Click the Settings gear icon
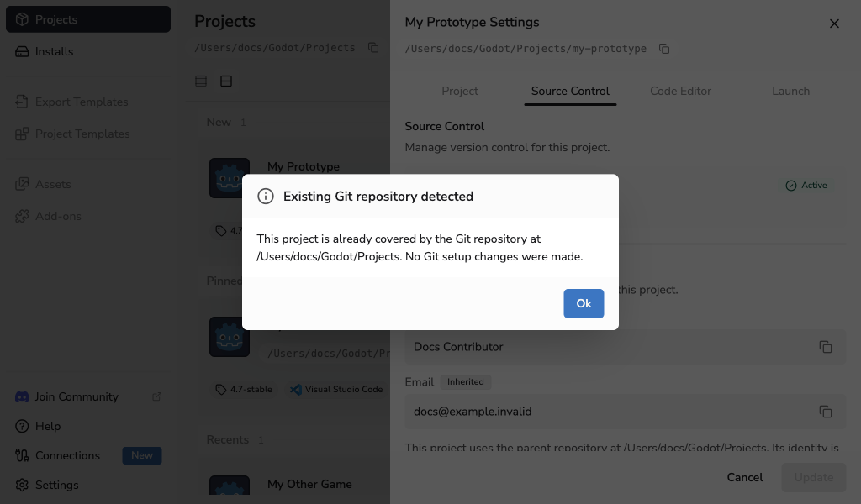861x504 pixels. coord(22,485)
